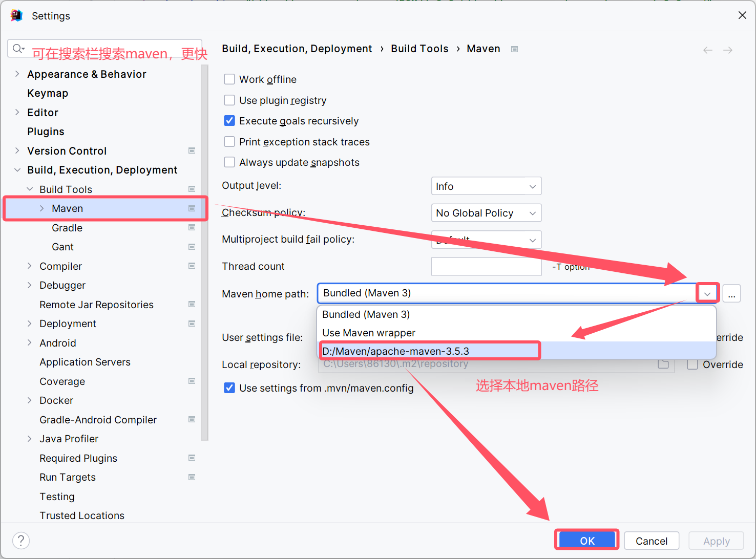
Task: Enable Use plugin registry checkbox
Action: [229, 100]
